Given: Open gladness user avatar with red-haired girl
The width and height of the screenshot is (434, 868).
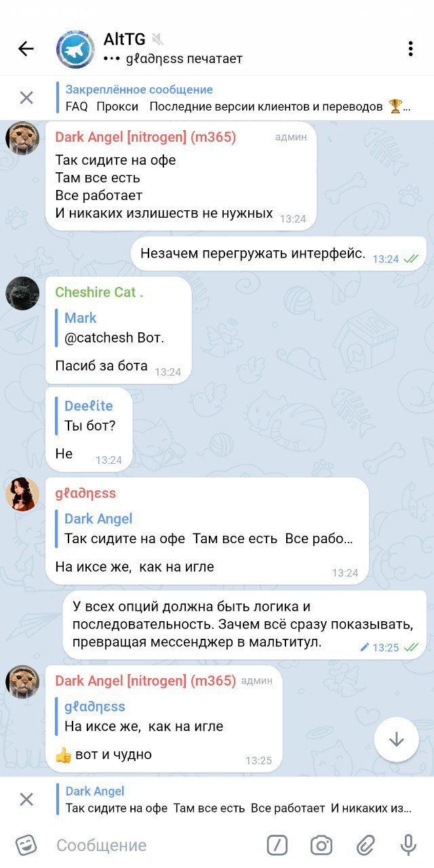Looking at the screenshot, I should coord(22,494).
